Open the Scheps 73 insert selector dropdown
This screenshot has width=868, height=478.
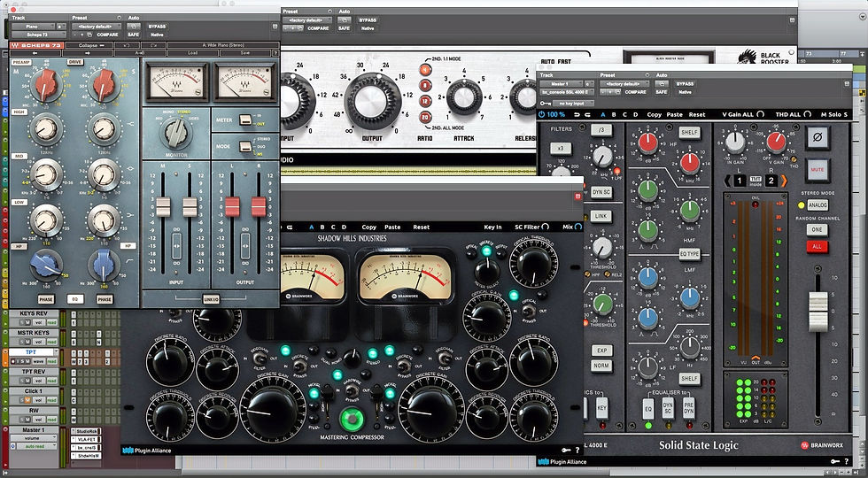coord(40,35)
